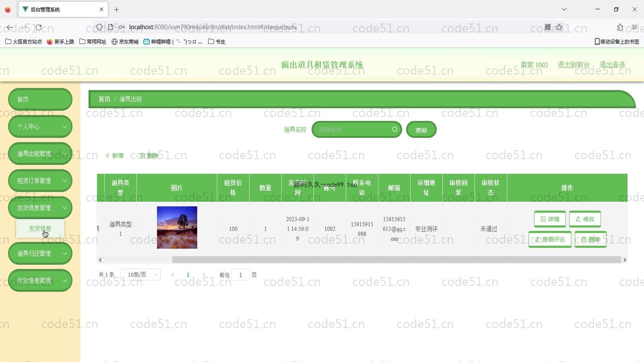The image size is (644, 362).
Task: Click the 新增 add button
Action: point(114,156)
